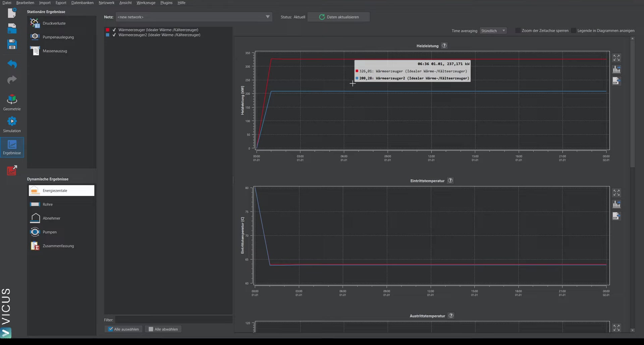Click the Status: Aktuell label
The image size is (644, 345).
tap(293, 17)
